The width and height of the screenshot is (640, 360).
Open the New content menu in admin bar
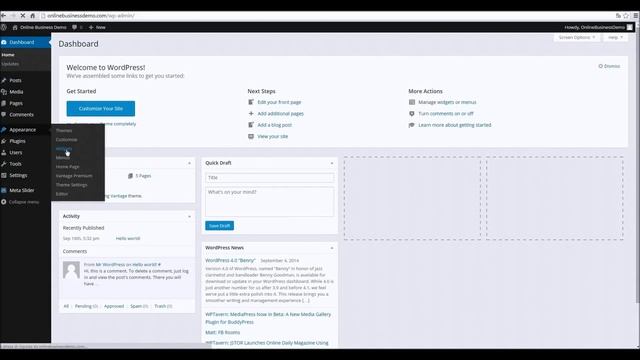97,27
